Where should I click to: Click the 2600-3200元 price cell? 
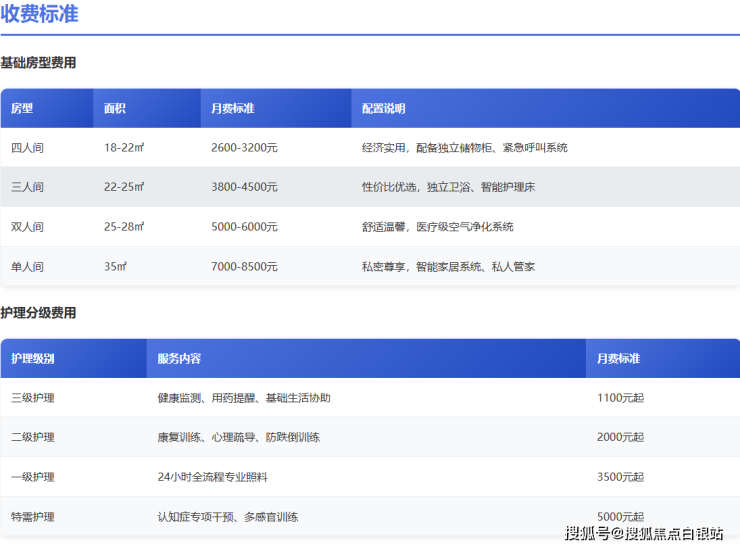[244, 147]
